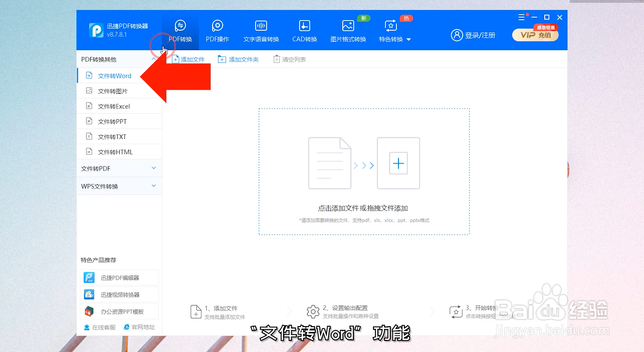
Task: Click the 添加文件夹 button
Action: (x=238, y=59)
